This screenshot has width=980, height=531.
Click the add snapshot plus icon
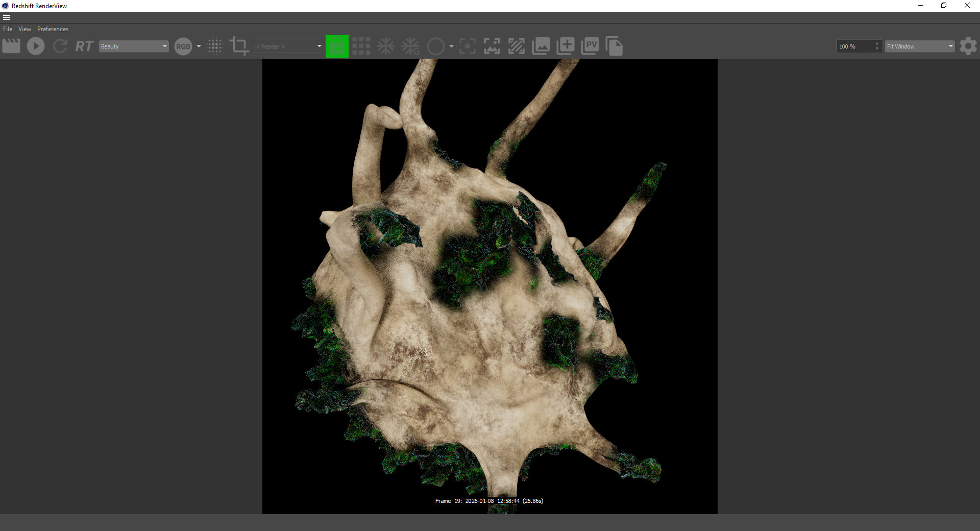tap(566, 46)
